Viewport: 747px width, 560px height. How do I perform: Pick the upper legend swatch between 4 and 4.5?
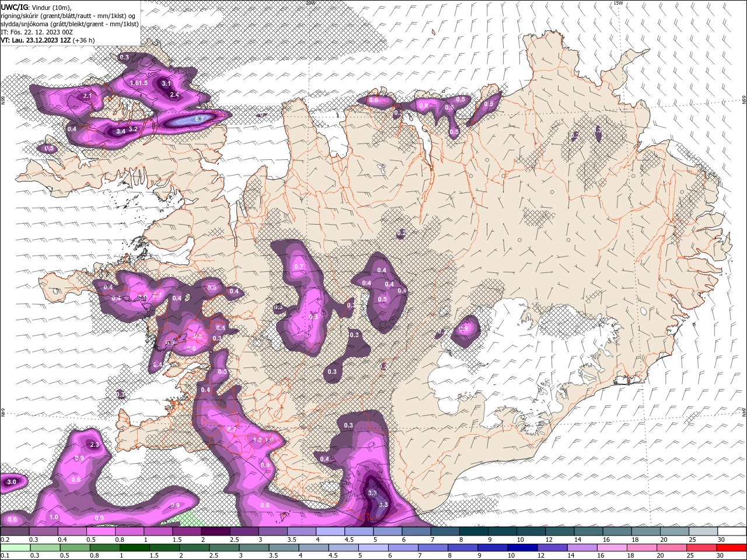(330, 531)
